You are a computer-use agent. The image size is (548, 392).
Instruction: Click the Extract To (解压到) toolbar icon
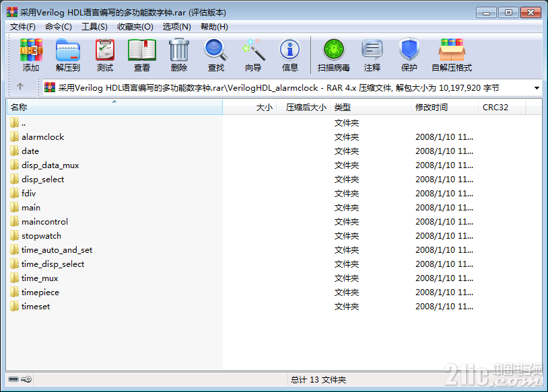[68, 50]
